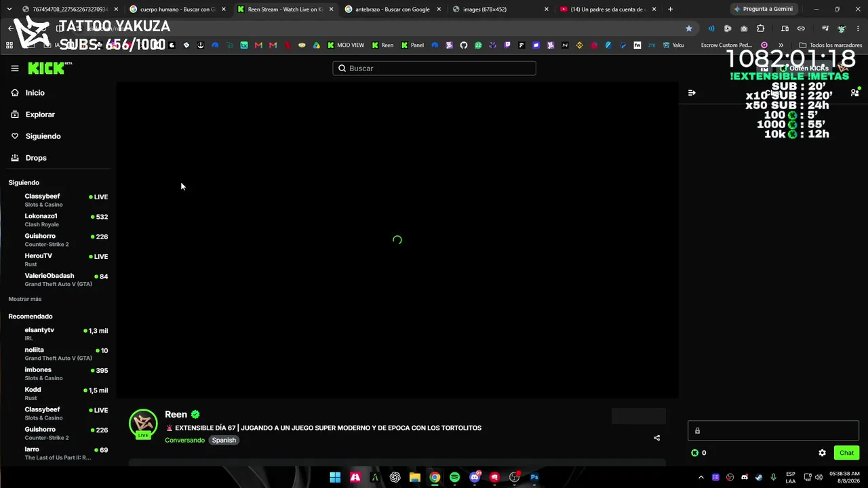The image size is (868, 488).
Task: Click the Steam tray icon
Action: (759, 477)
